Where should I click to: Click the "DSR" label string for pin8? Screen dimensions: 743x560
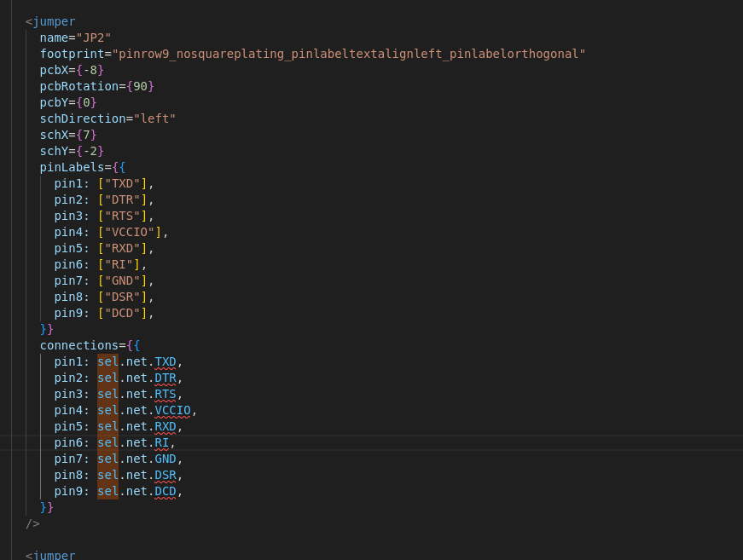pos(122,297)
